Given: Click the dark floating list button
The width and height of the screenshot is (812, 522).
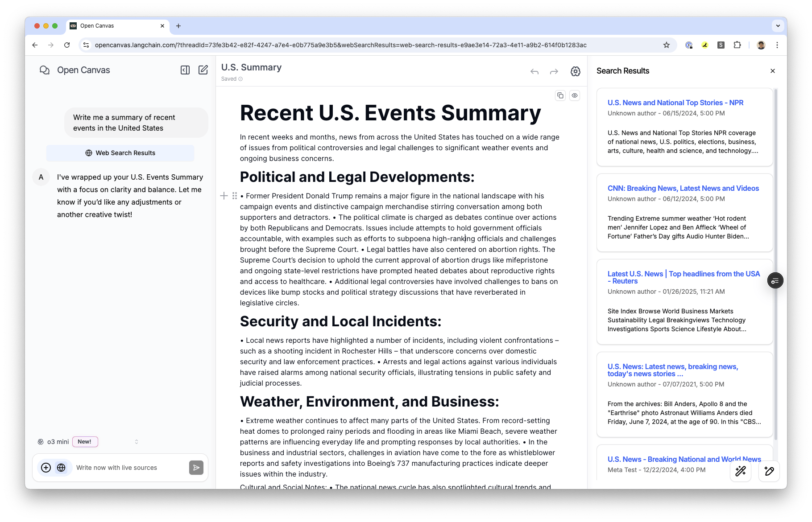Looking at the screenshot, I should click(775, 280).
